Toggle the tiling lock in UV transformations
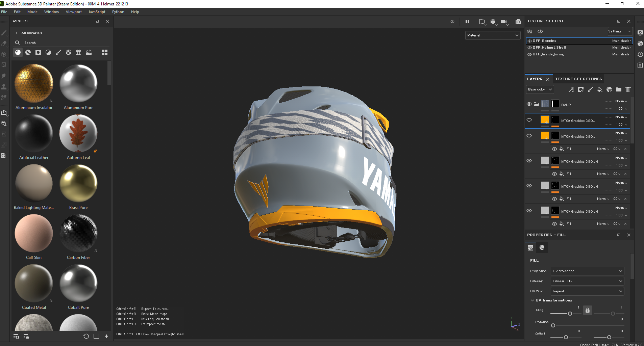 [x=588, y=310]
